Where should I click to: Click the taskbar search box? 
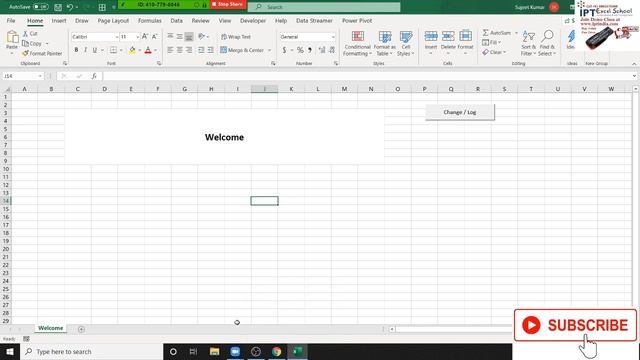click(x=91, y=351)
